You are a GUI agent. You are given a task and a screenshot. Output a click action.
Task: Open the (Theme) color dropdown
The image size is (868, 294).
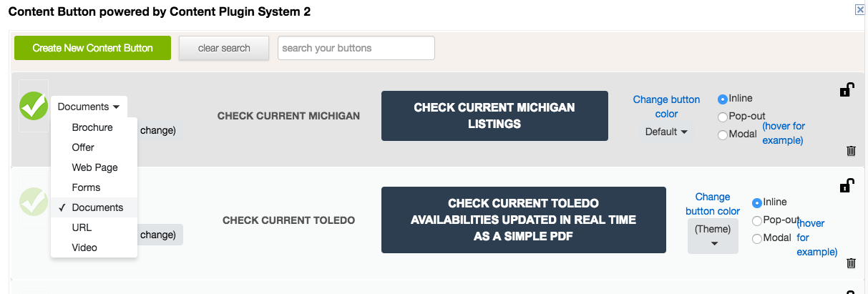click(713, 236)
